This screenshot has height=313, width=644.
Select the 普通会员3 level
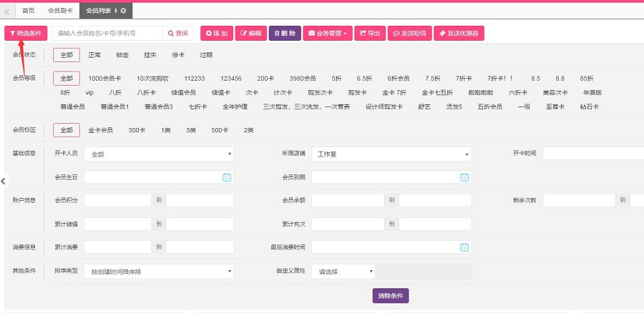pyautogui.click(x=159, y=106)
